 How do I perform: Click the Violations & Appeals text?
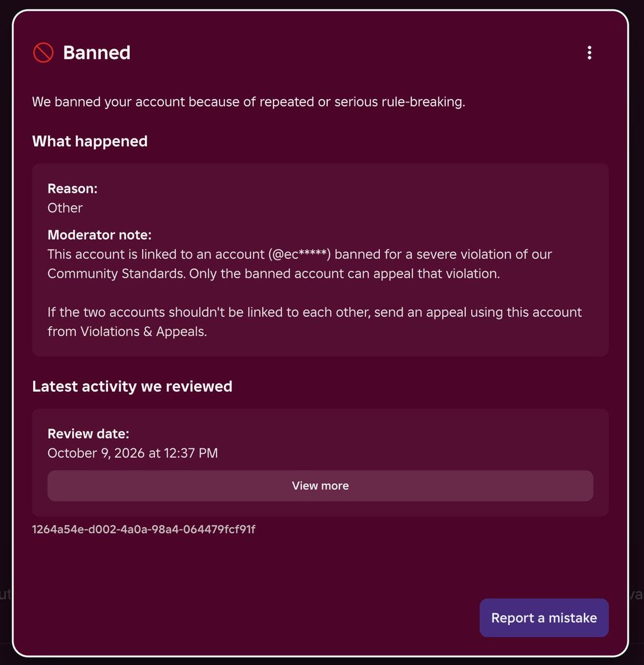click(142, 331)
